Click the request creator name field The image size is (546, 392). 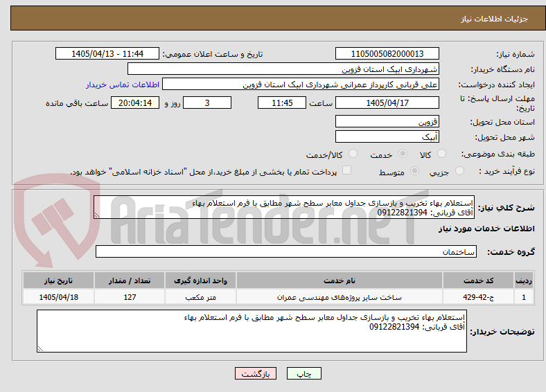point(301,84)
